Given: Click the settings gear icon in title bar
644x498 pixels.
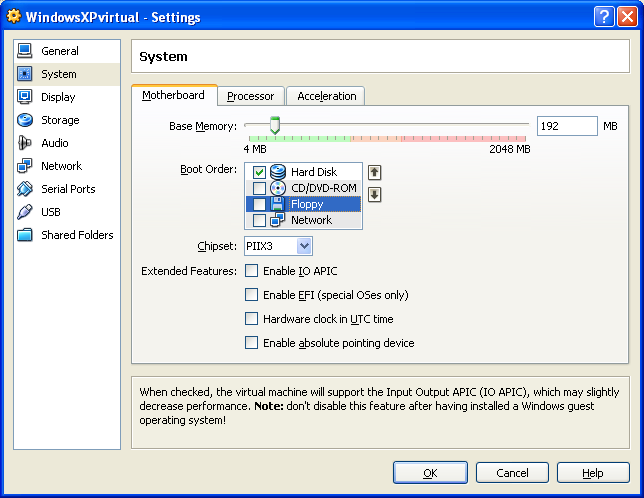Looking at the screenshot, I should [x=14, y=16].
